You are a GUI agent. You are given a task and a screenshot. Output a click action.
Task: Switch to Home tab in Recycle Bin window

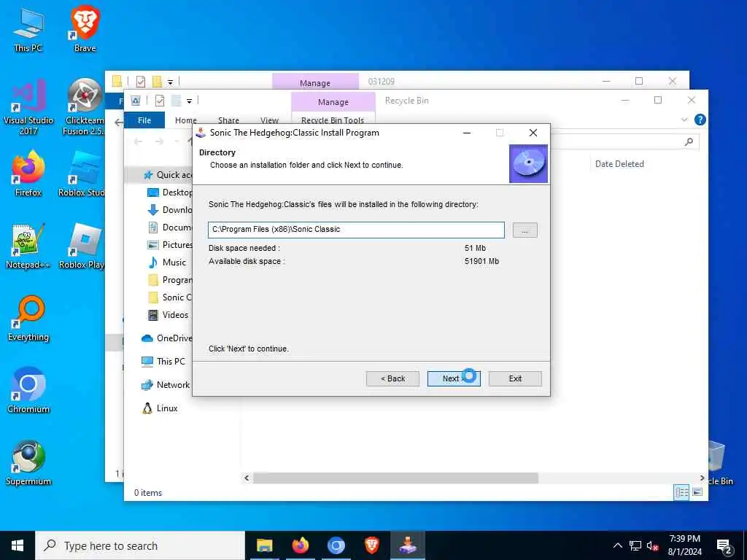point(186,120)
